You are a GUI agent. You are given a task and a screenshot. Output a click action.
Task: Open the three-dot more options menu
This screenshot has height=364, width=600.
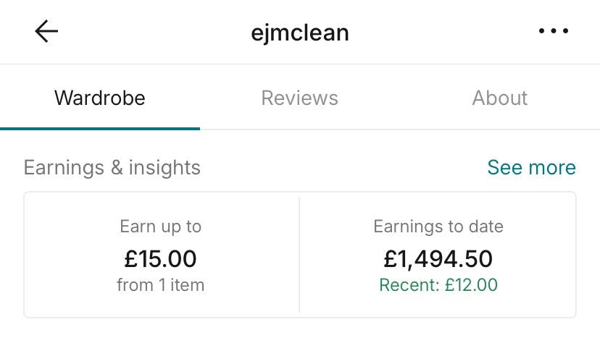point(553,32)
